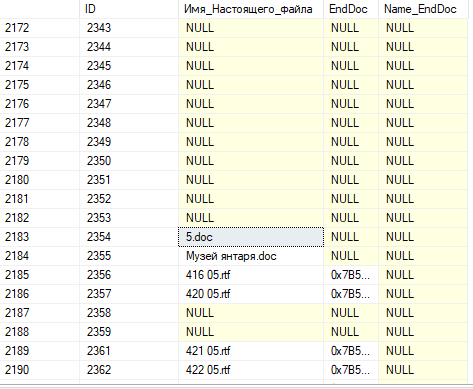Click the Имя_Настоящего_файла column header
The width and height of the screenshot is (473, 389).
point(251,9)
